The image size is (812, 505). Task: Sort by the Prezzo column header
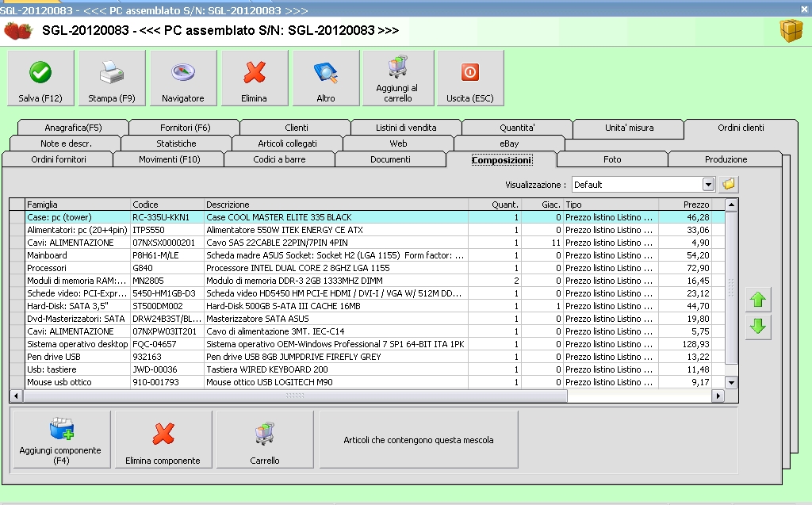pyautogui.click(x=685, y=205)
